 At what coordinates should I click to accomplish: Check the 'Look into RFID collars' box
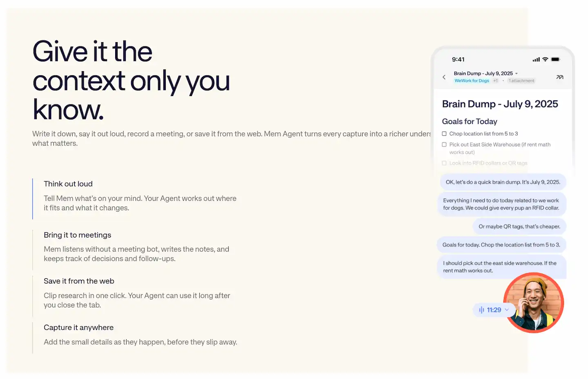click(444, 163)
